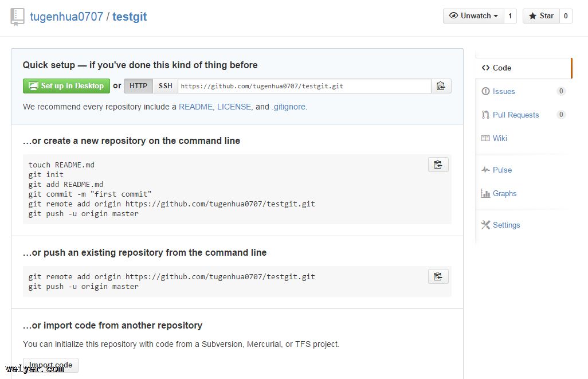Click the repository URL text field
This screenshot has width=588, height=379.
[x=304, y=86]
